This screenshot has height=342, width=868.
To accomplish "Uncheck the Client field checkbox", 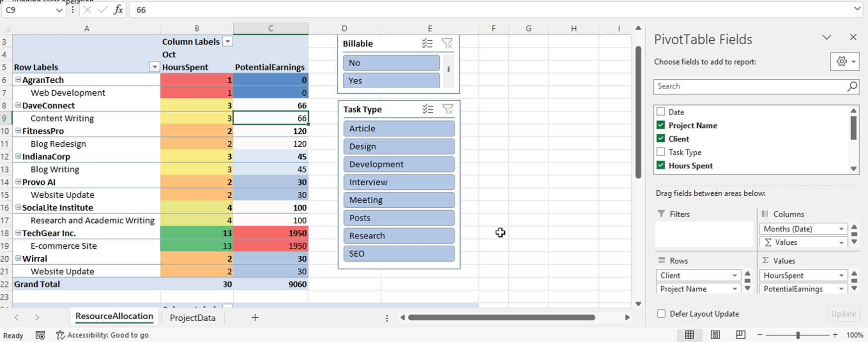I will [x=661, y=138].
